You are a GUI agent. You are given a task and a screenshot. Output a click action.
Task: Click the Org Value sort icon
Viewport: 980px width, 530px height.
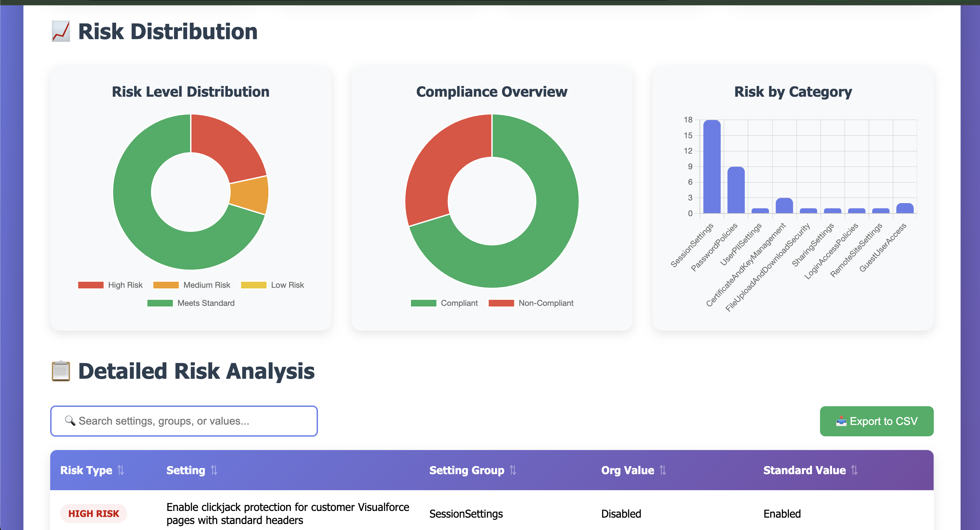click(x=663, y=470)
